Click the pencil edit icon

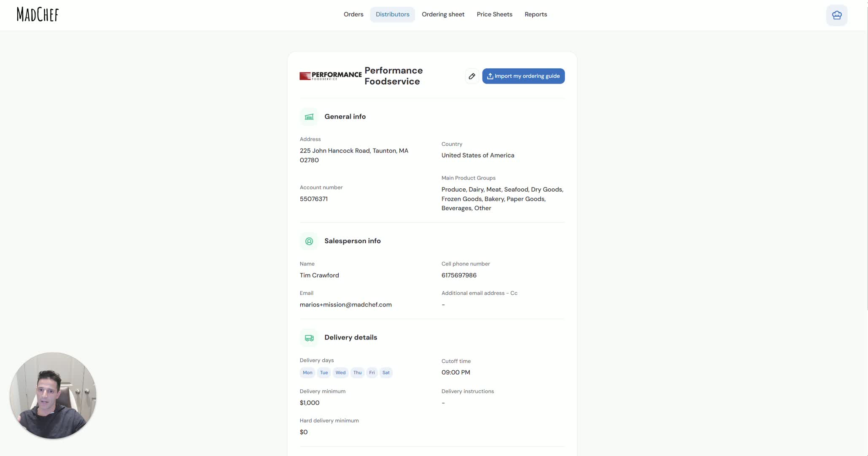coord(472,76)
